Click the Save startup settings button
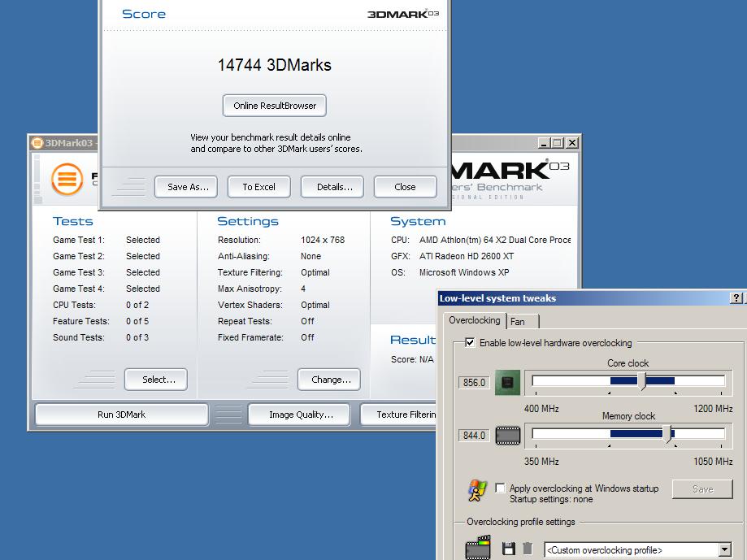 [702, 489]
